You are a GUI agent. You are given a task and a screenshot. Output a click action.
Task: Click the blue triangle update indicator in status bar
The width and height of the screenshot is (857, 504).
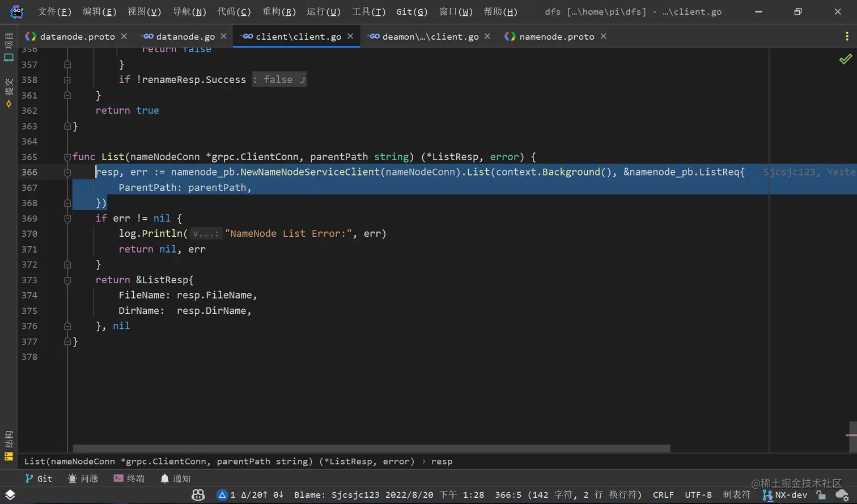pos(222,495)
